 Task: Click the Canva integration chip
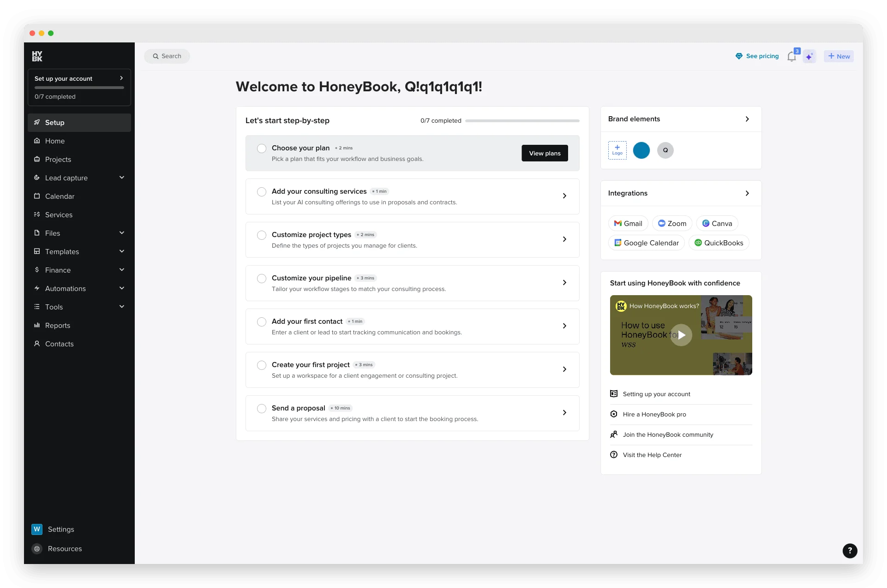point(717,223)
